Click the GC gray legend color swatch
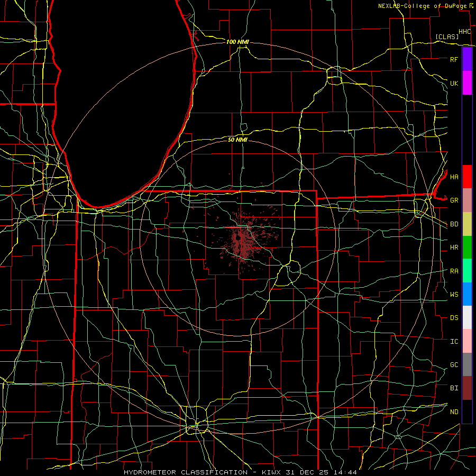 tap(467, 364)
